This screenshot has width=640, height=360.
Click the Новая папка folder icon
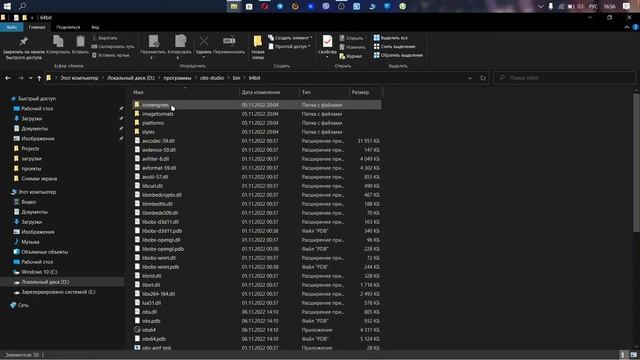[258, 41]
